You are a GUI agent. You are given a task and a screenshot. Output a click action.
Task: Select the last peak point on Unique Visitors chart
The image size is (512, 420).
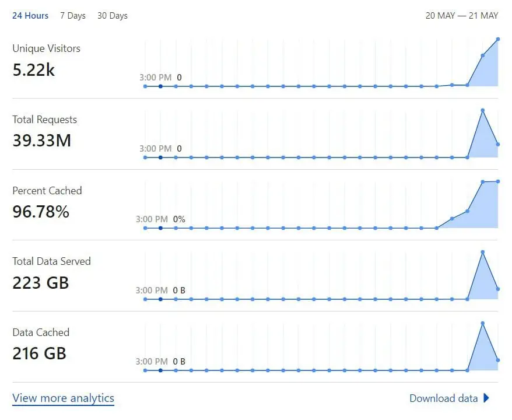(x=497, y=39)
